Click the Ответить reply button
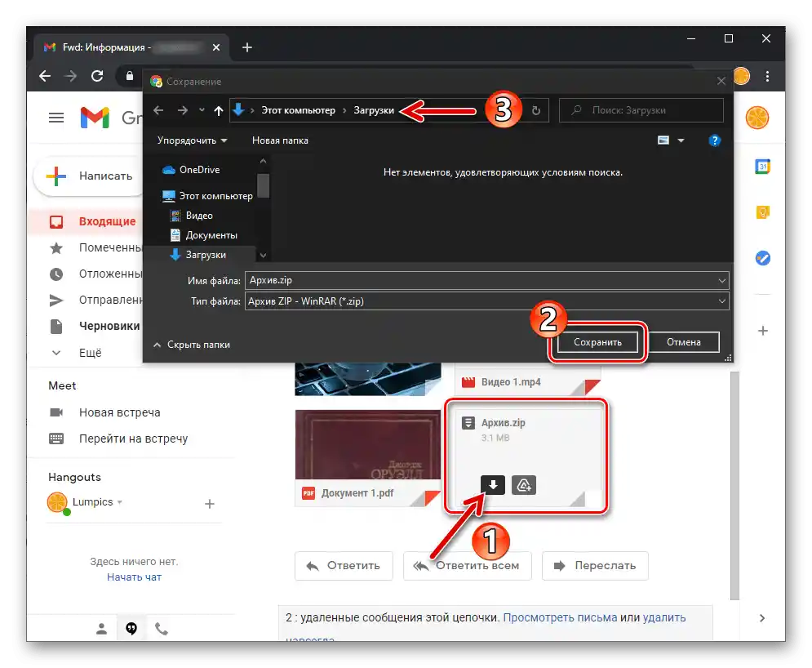Screen dimensions: 812x668 tap(344, 566)
